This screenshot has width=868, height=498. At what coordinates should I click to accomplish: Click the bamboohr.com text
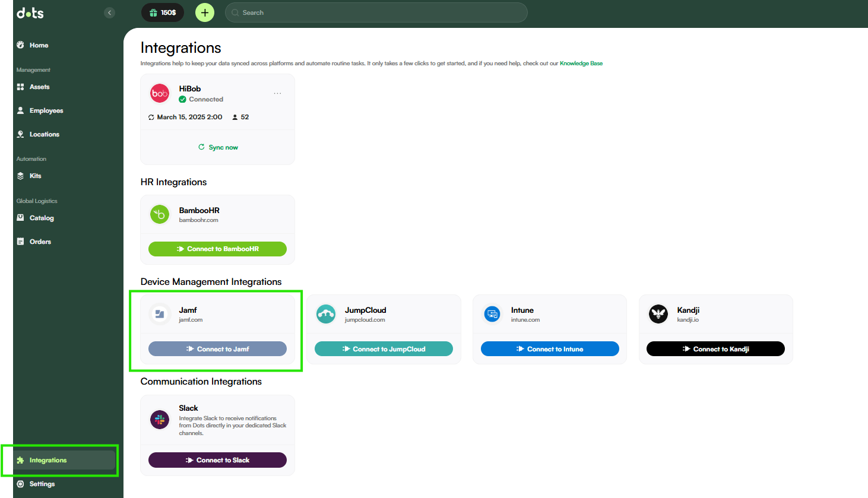pyautogui.click(x=199, y=220)
